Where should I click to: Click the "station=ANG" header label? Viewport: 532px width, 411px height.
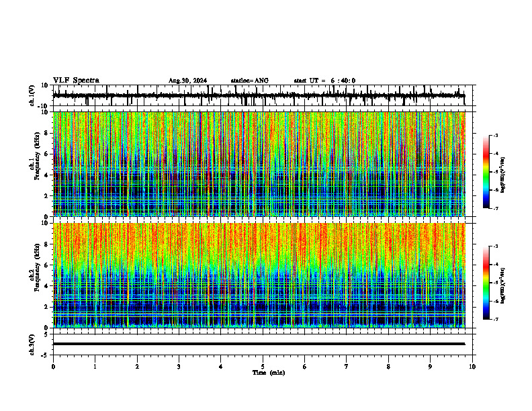pyautogui.click(x=250, y=81)
